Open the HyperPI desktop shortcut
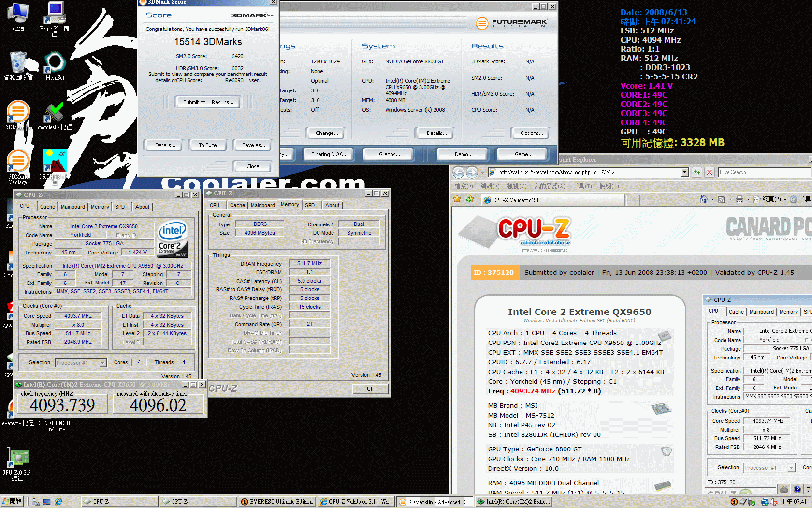Viewport: 812px width, 508px height. (x=55, y=15)
